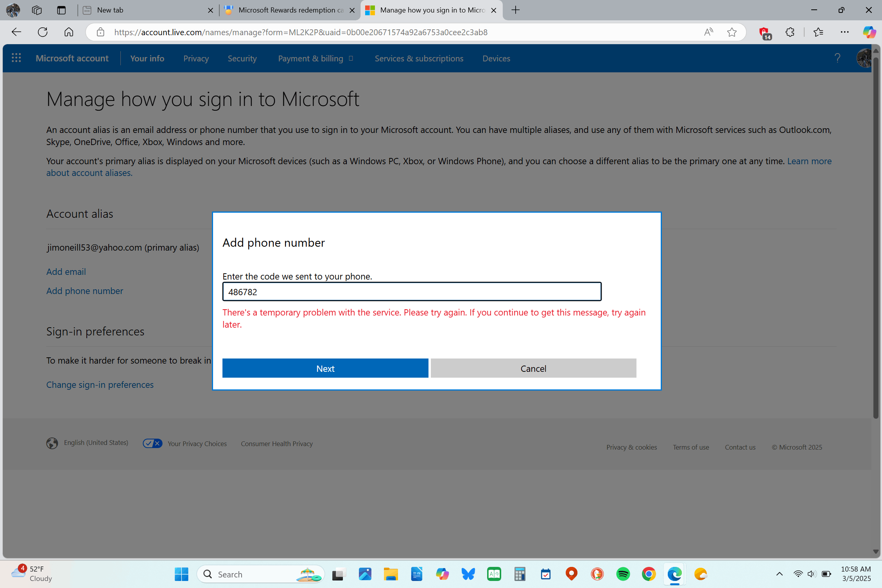Launch Spotify from the taskbar

(x=623, y=574)
